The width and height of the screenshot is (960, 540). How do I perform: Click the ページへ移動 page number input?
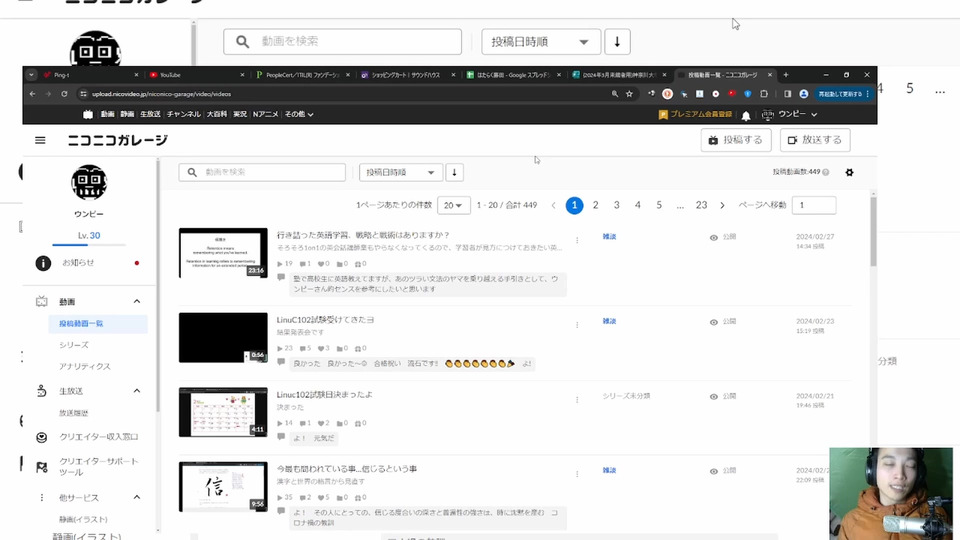pos(814,205)
